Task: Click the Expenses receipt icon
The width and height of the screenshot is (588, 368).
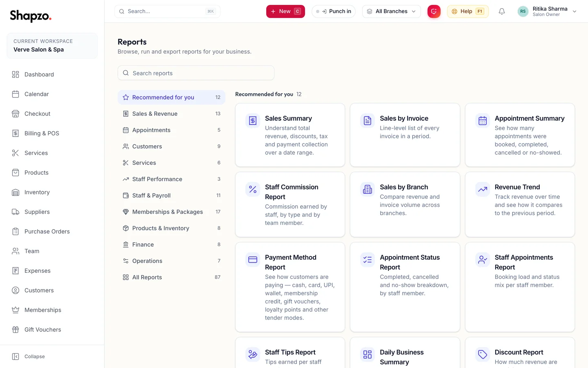Action: [16, 271]
